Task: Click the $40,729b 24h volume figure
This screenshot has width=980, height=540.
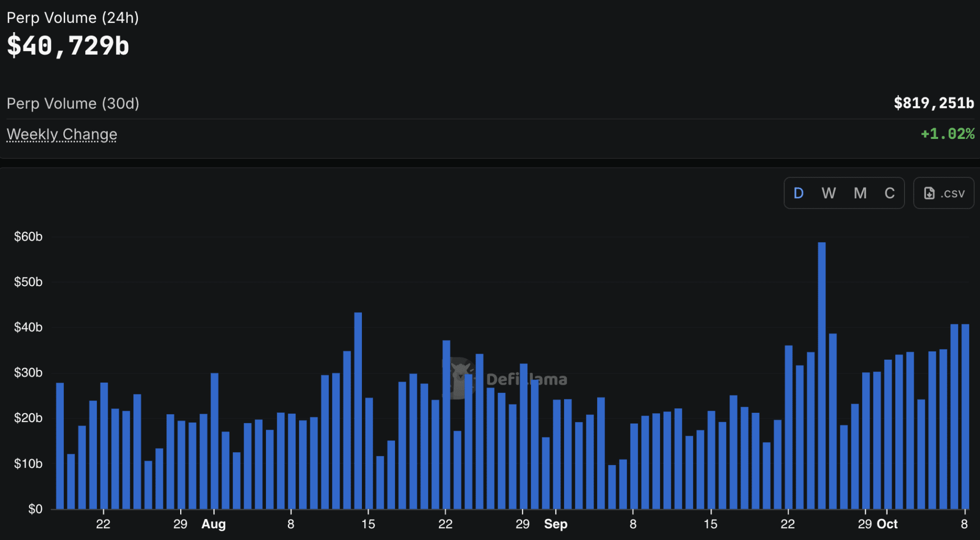Action: pos(68,46)
